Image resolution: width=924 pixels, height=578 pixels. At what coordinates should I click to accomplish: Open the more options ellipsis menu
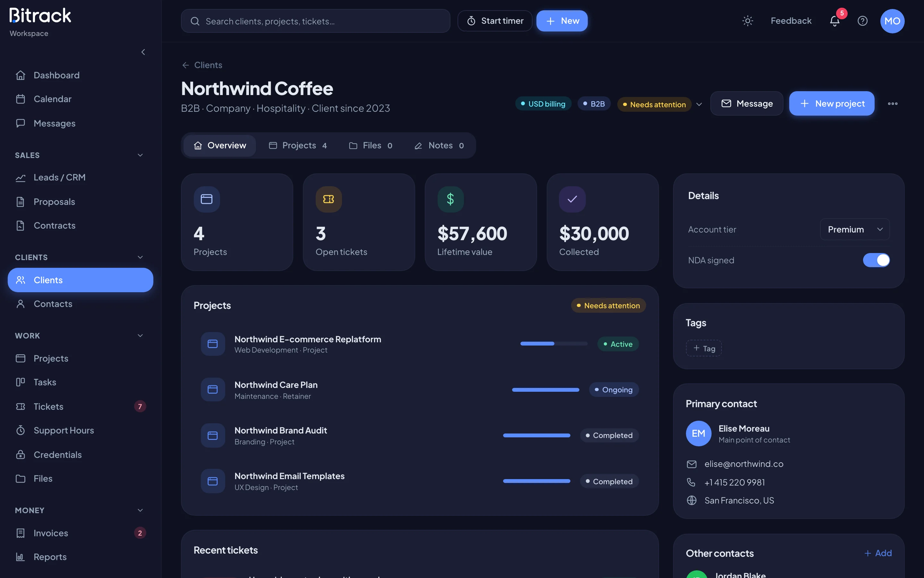893,104
